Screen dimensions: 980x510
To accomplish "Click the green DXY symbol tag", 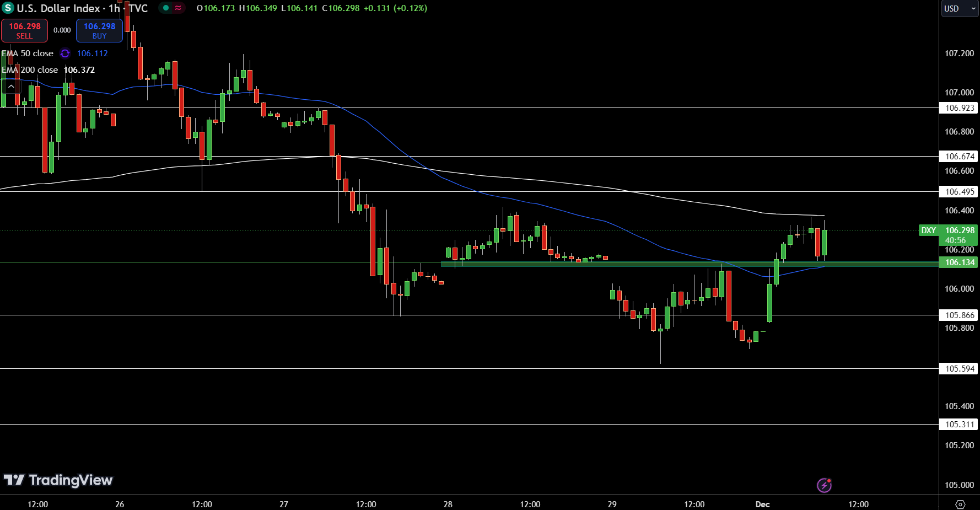I will tap(929, 230).
